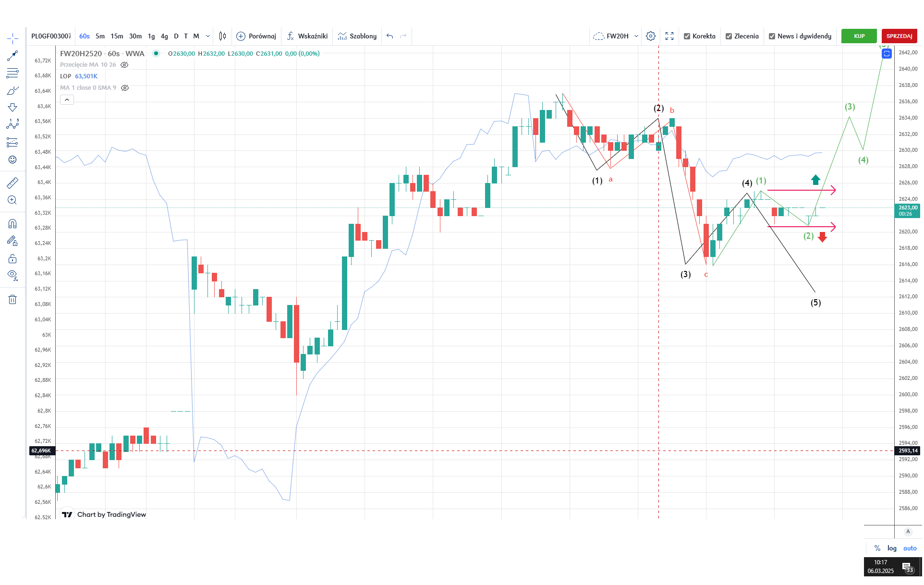Remove drawings with trash icon
The height and width of the screenshot is (585, 924).
pyautogui.click(x=12, y=300)
